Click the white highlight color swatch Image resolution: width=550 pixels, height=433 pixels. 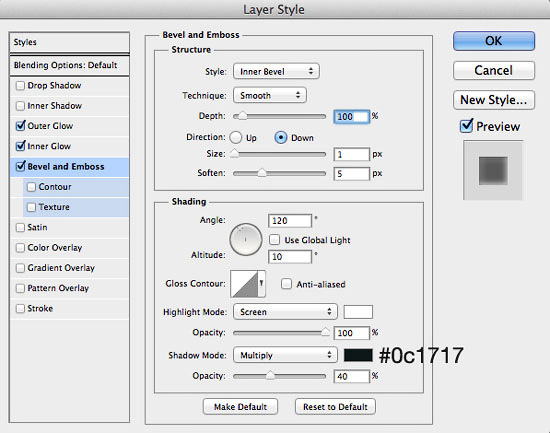tap(358, 312)
